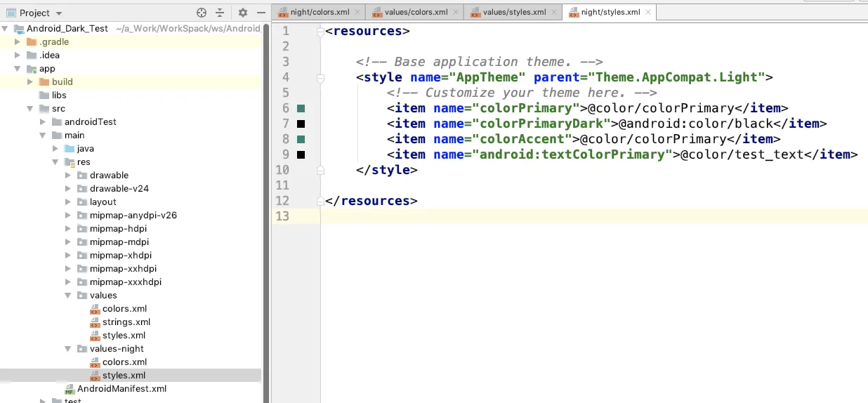Place cursor on empty line 13
This screenshot has height=403, width=868.
593,216
